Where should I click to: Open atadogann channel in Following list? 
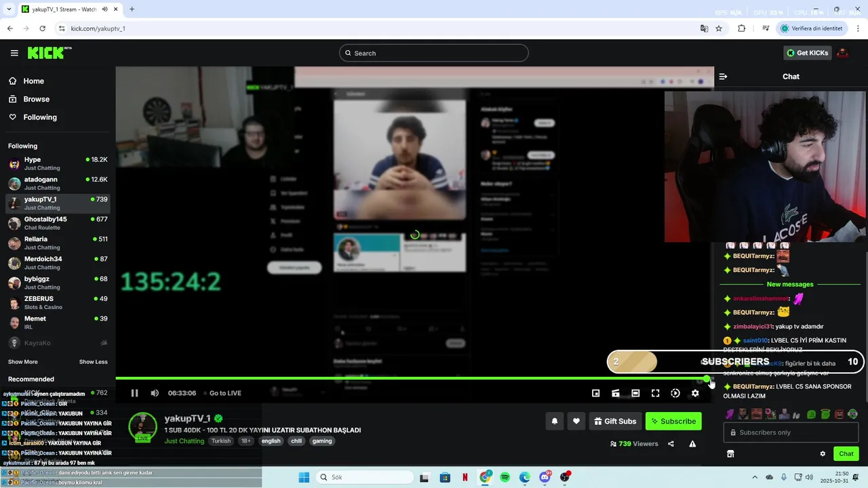point(58,183)
